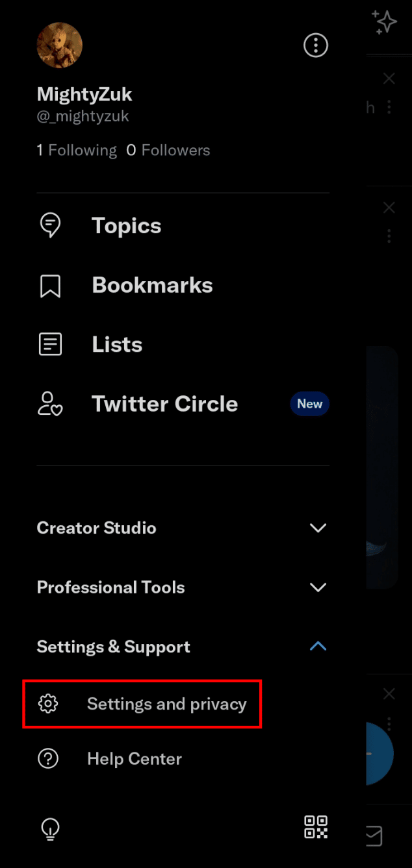Open the Help Center link
This screenshot has height=868, width=412.
pyautogui.click(x=135, y=759)
